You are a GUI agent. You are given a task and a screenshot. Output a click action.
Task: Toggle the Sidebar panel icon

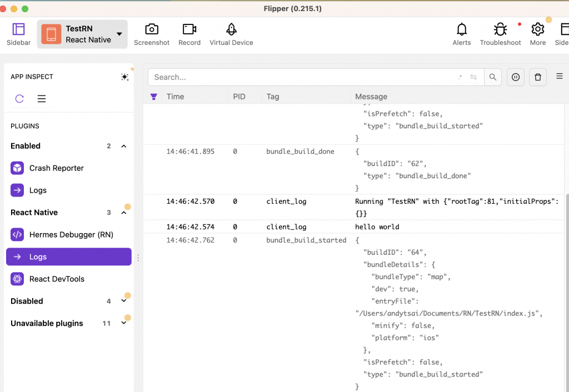click(x=18, y=34)
